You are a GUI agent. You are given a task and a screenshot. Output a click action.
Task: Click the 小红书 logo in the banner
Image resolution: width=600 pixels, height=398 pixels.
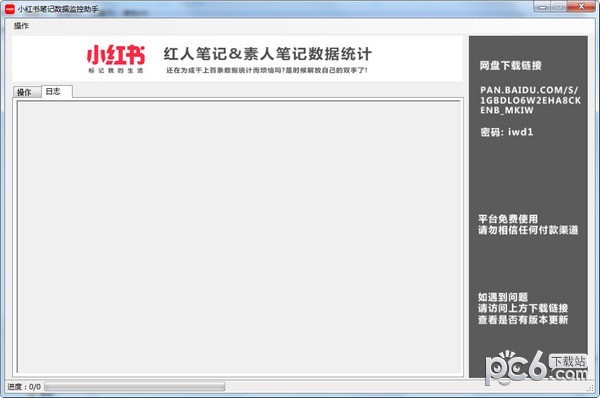click(x=116, y=59)
